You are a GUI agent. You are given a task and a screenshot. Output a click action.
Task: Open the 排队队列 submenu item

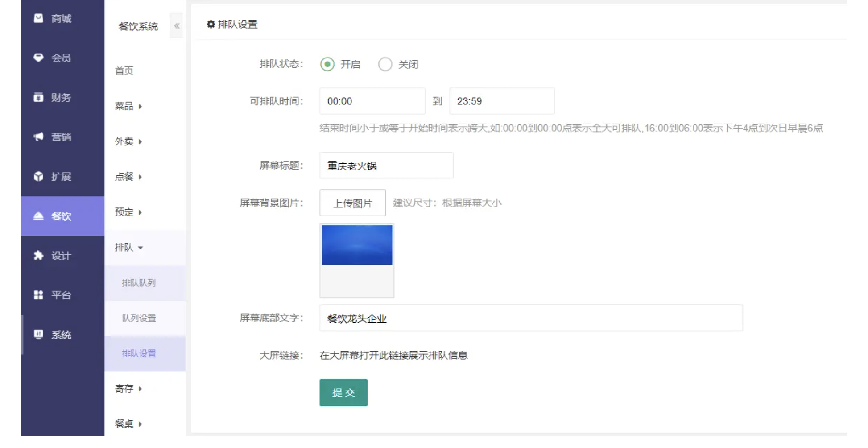pyautogui.click(x=145, y=283)
